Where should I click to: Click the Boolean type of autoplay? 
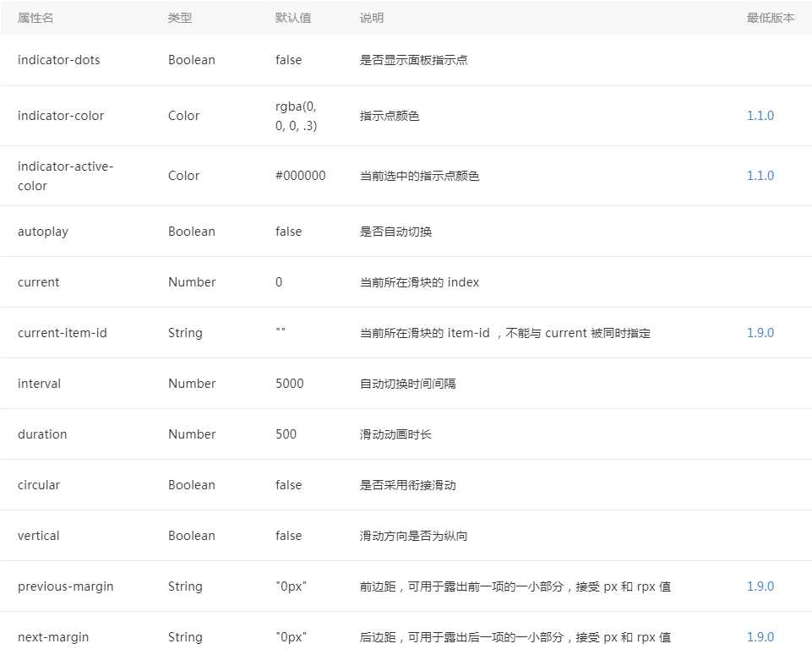[x=192, y=232]
